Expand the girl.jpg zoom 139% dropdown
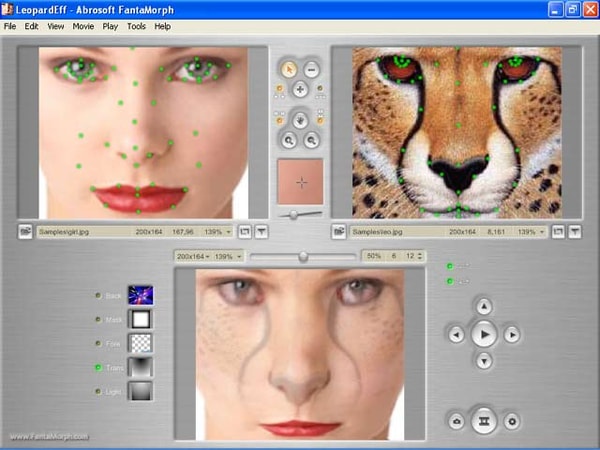 (229, 232)
